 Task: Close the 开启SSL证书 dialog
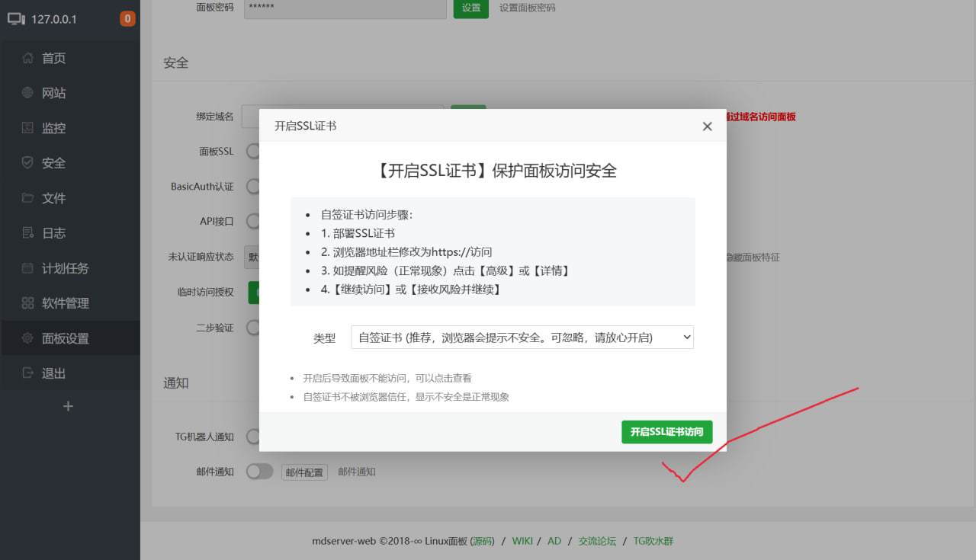coord(707,126)
